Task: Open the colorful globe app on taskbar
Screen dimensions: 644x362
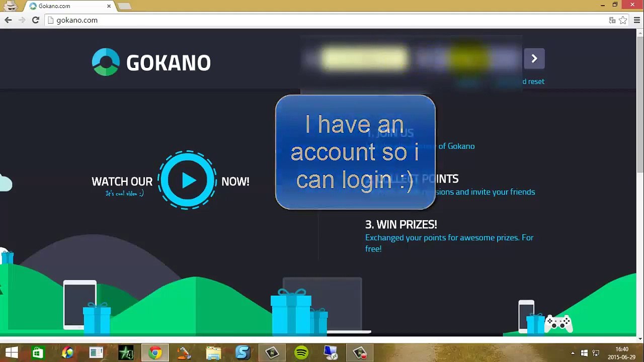Action: tap(67, 353)
